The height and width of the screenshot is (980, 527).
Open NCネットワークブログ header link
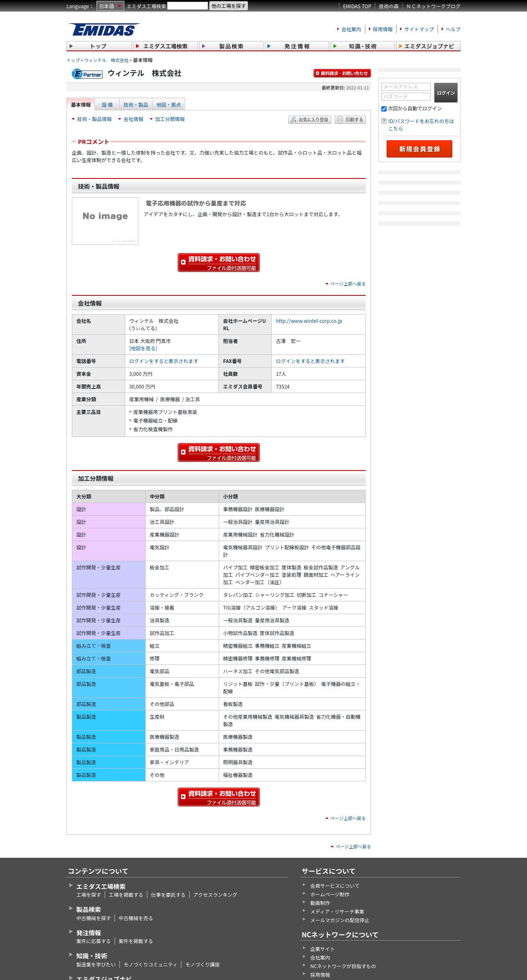[433, 6]
